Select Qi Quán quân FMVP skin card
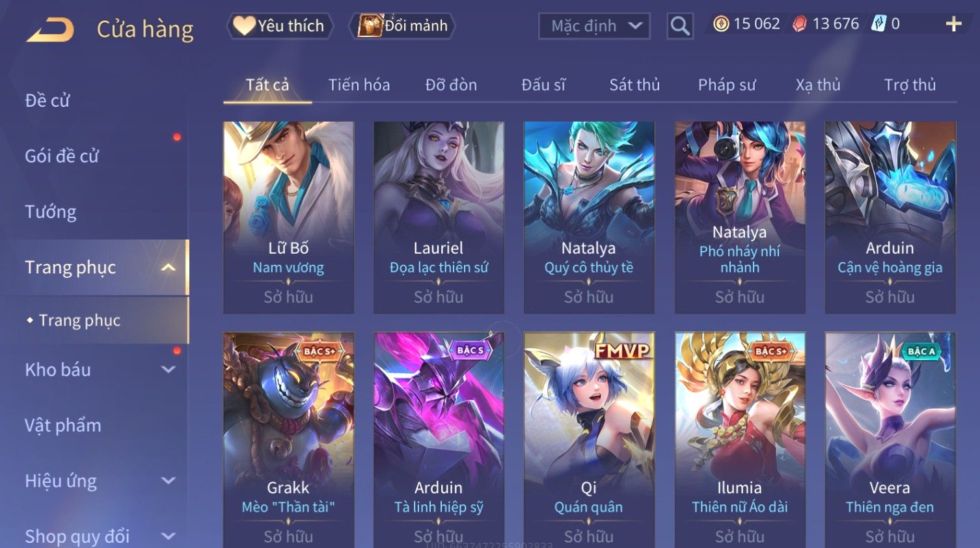Image resolution: width=980 pixels, height=548 pixels. [589, 440]
